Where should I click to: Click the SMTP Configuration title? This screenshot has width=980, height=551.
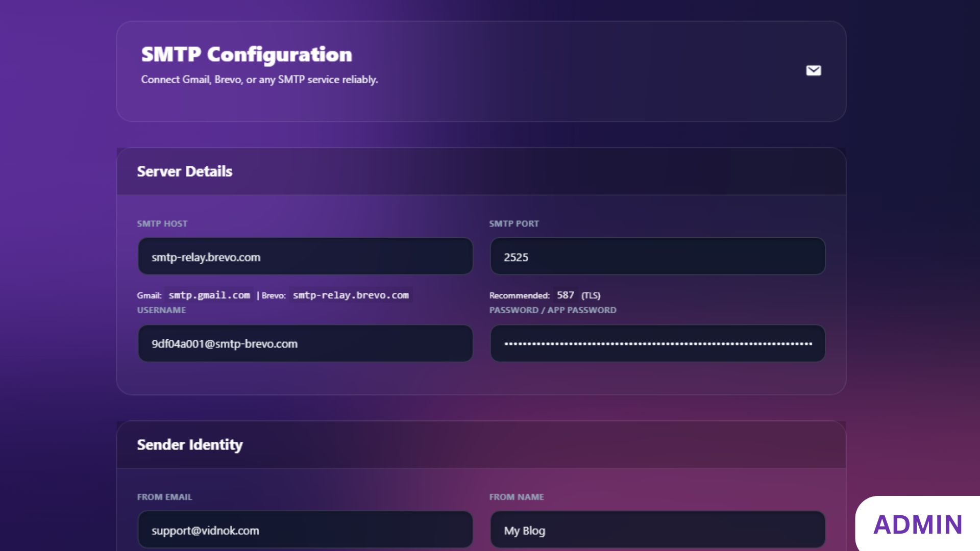[x=247, y=55]
